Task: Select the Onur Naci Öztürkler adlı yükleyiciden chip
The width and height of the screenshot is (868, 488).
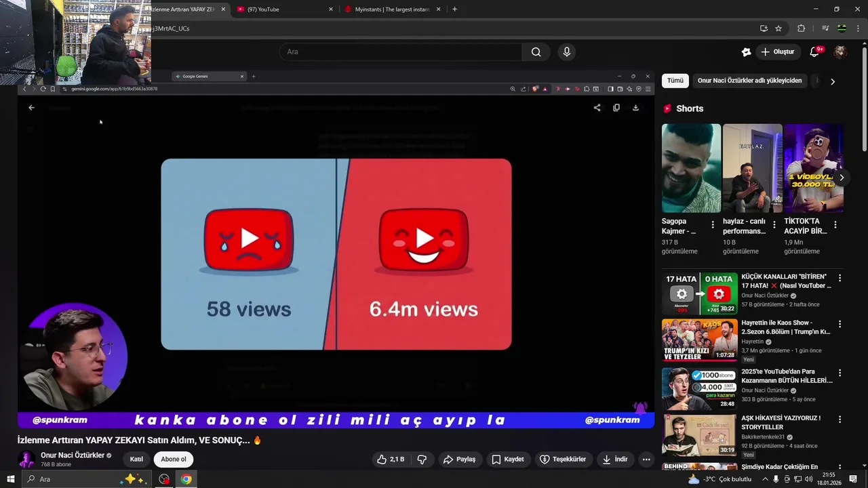Action: point(749,81)
